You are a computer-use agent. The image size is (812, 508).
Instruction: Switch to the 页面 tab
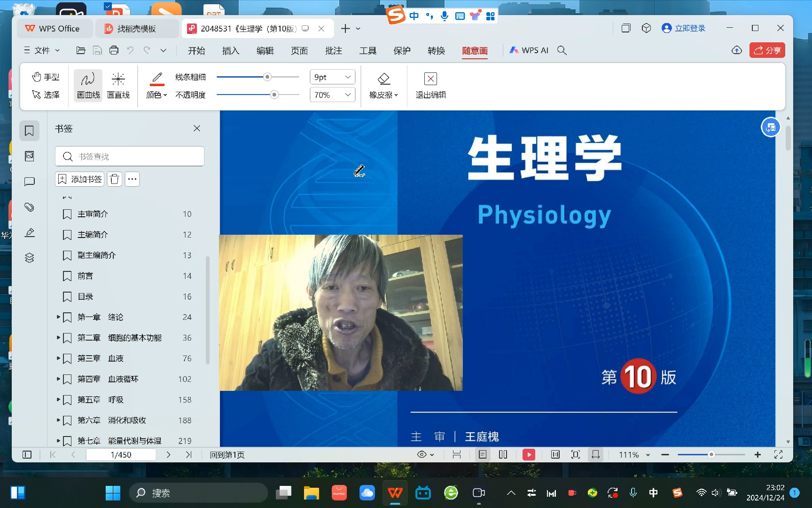[299, 50]
